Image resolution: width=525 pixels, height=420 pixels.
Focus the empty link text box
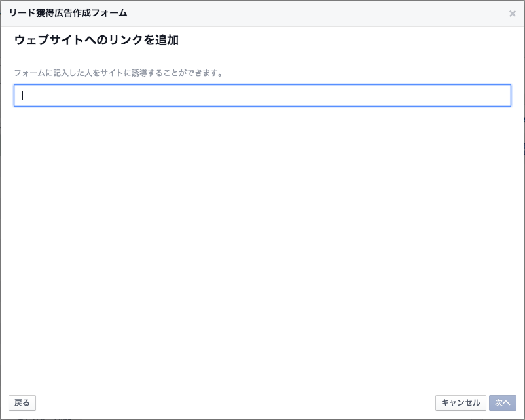tap(262, 96)
